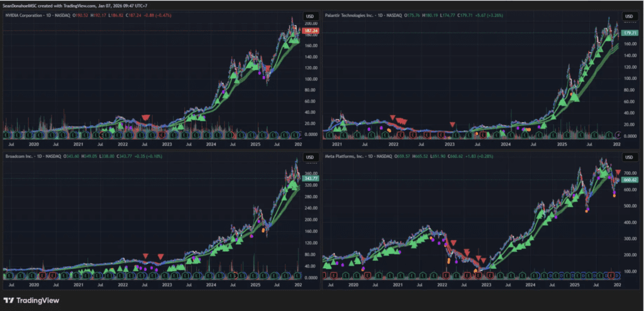The image size is (644, 311).
Task: Open the USD currency dropdown on NVIDIA chart
Action: [x=309, y=15]
